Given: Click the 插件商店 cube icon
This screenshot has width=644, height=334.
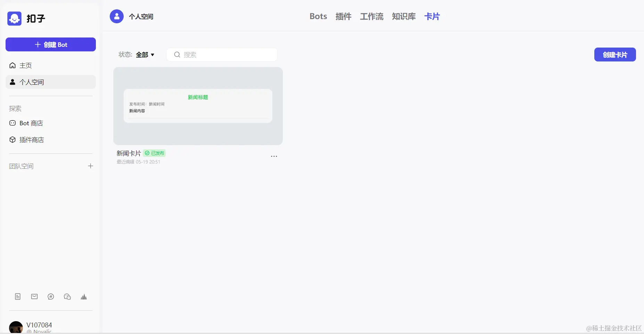Looking at the screenshot, I should pos(13,140).
